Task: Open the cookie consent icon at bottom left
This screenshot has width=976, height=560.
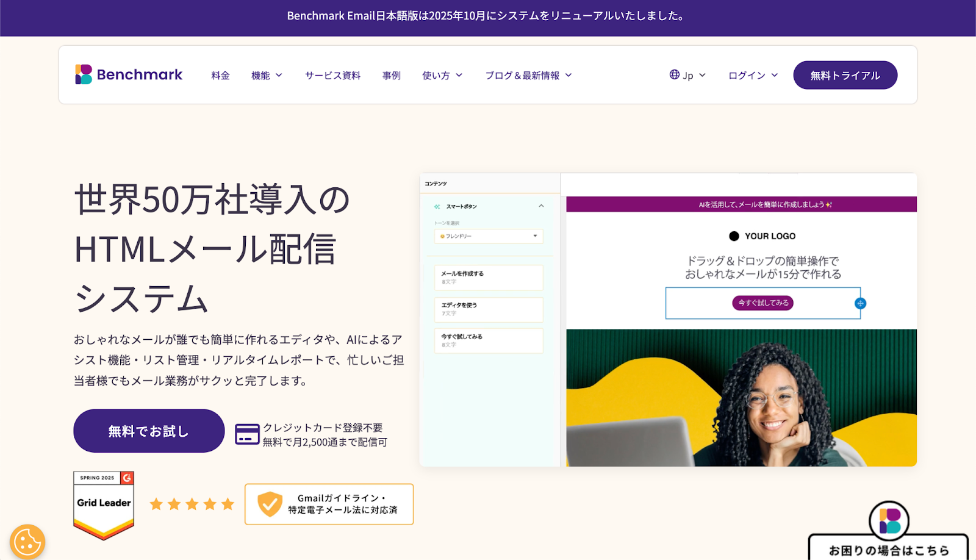Action: click(x=27, y=540)
